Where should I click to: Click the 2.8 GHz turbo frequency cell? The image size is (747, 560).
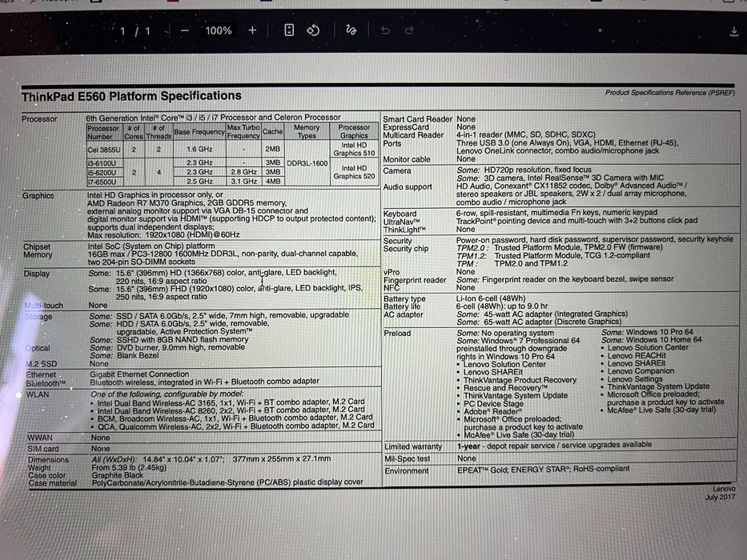pyautogui.click(x=244, y=172)
